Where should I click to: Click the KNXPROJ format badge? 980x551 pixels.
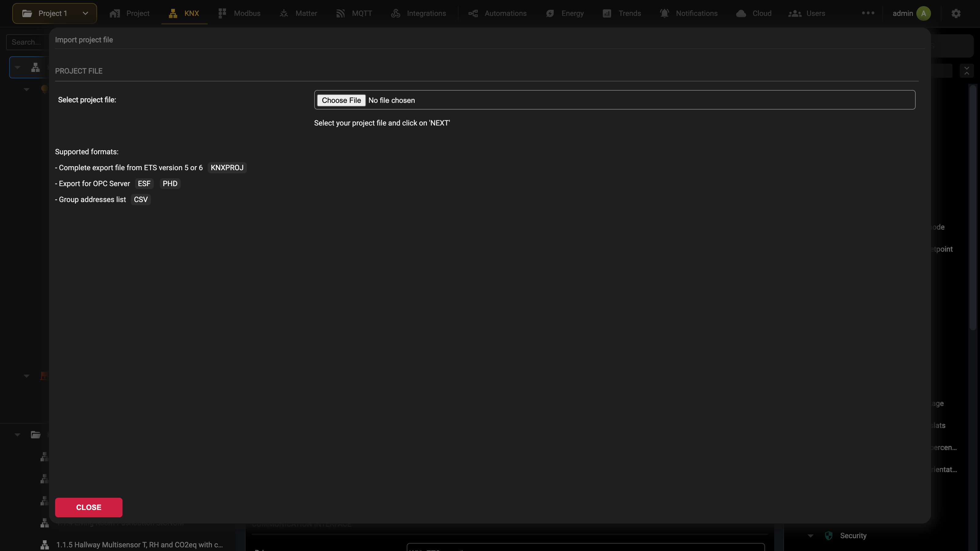pos(227,168)
